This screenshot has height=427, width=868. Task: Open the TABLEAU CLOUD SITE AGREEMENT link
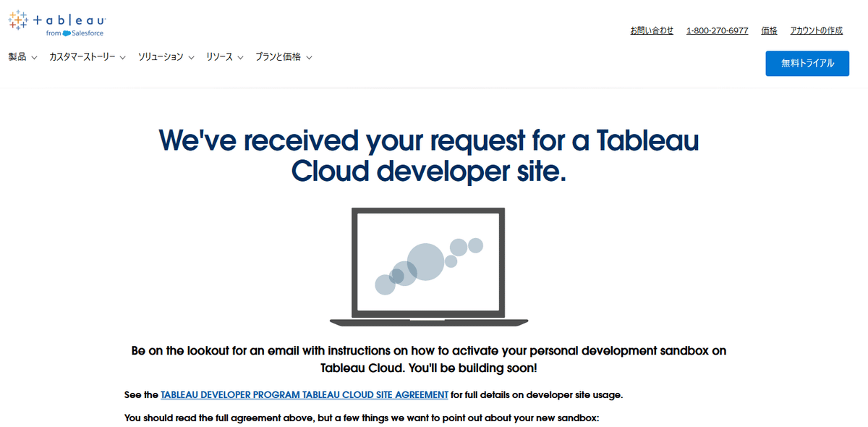pyautogui.click(x=304, y=394)
